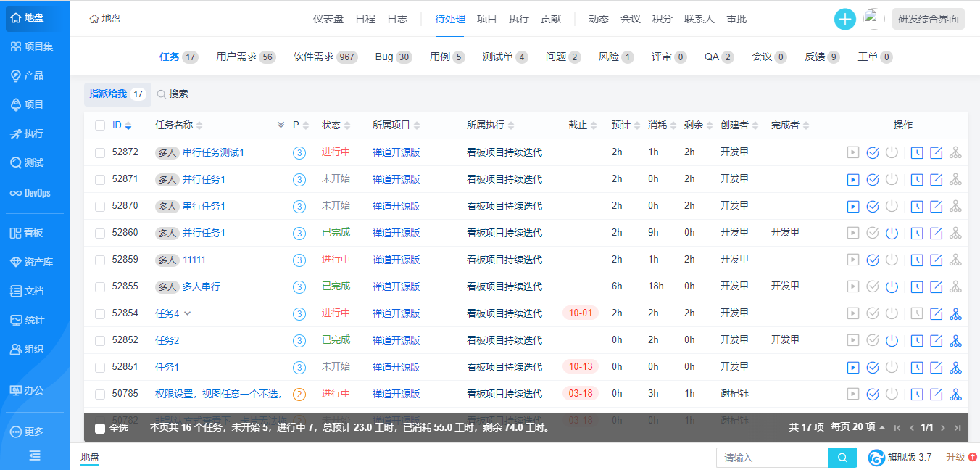Viewport: 980px width, 470px height.
Task: Sort the table by ID column
Action: point(122,125)
